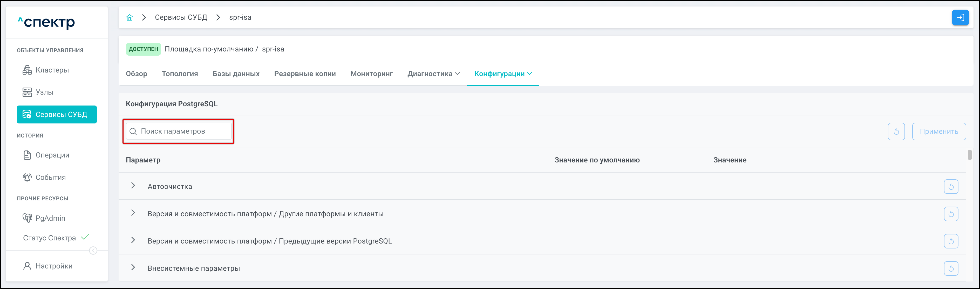
Task: Click the Применить button
Action: tap(938, 131)
